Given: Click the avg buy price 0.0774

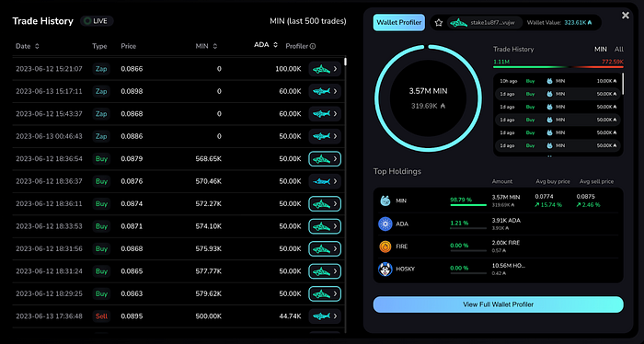Looking at the screenshot, I should (544, 197).
